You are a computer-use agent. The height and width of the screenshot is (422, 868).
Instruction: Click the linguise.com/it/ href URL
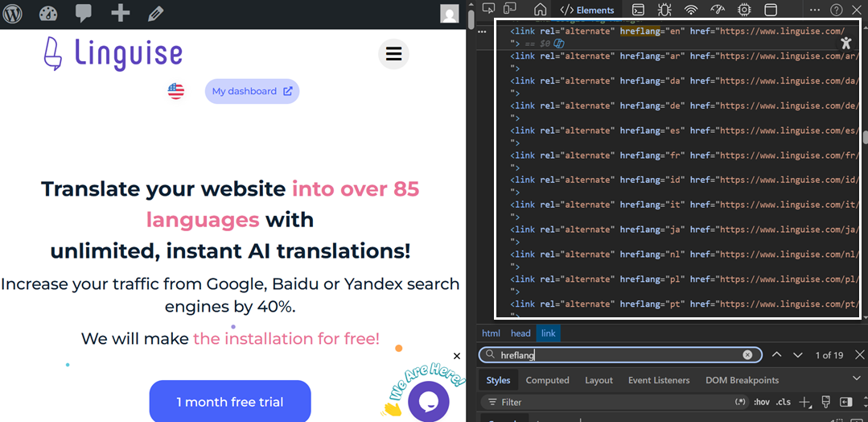tap(789, 205)
